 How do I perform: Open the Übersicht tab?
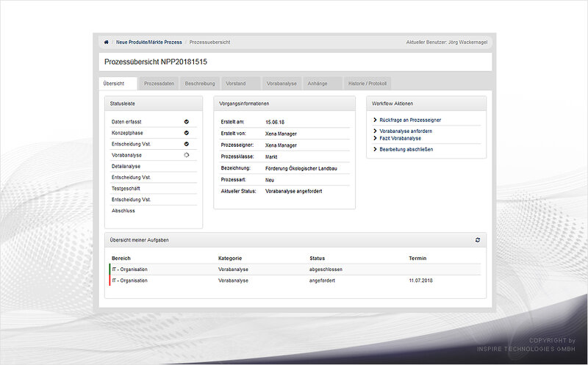118,84
